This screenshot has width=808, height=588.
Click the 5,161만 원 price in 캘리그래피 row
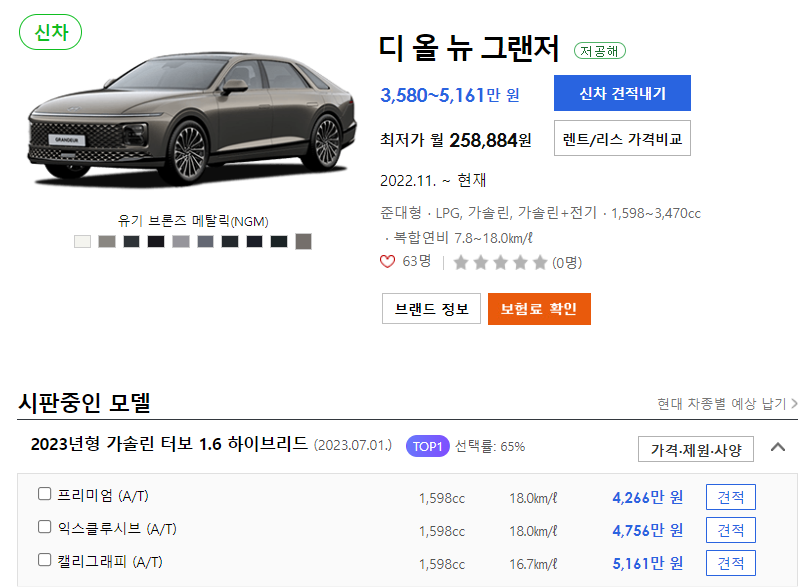647,563
